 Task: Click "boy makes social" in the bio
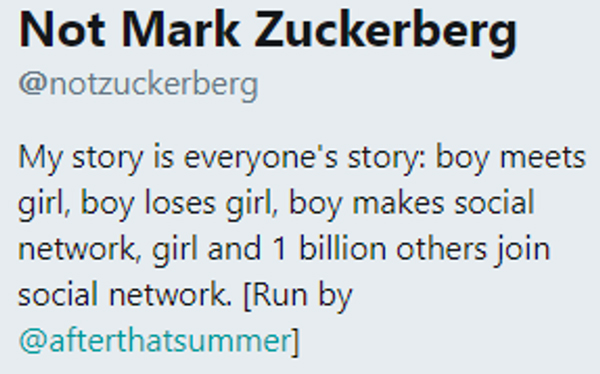pyautogui.click(x=411, y=204)
